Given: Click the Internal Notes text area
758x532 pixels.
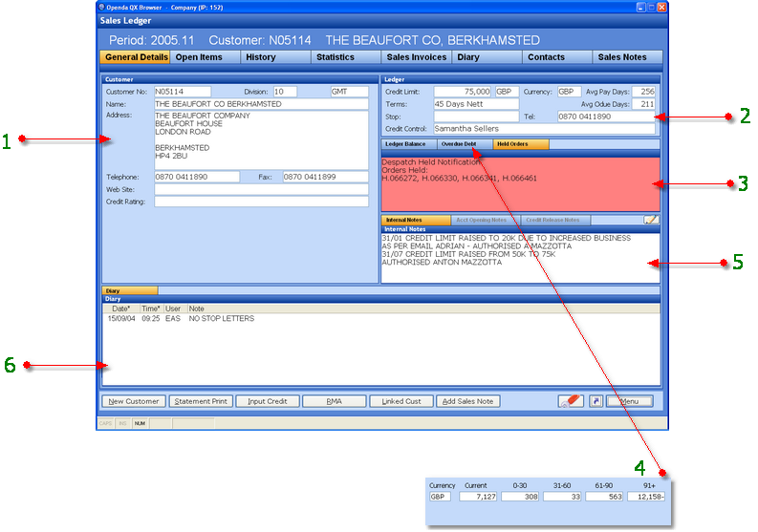Looking at the screenshot, I should coord(520,258).
